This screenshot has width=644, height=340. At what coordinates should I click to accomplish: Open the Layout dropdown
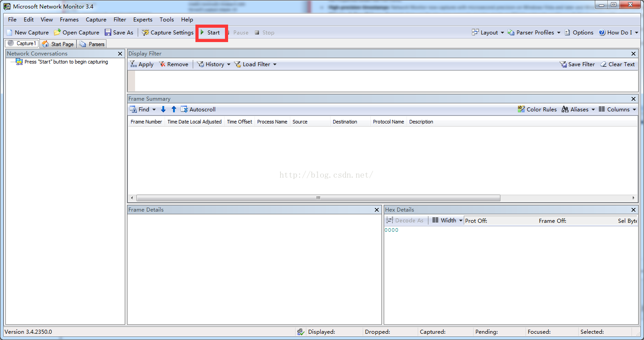coord(488,32)
